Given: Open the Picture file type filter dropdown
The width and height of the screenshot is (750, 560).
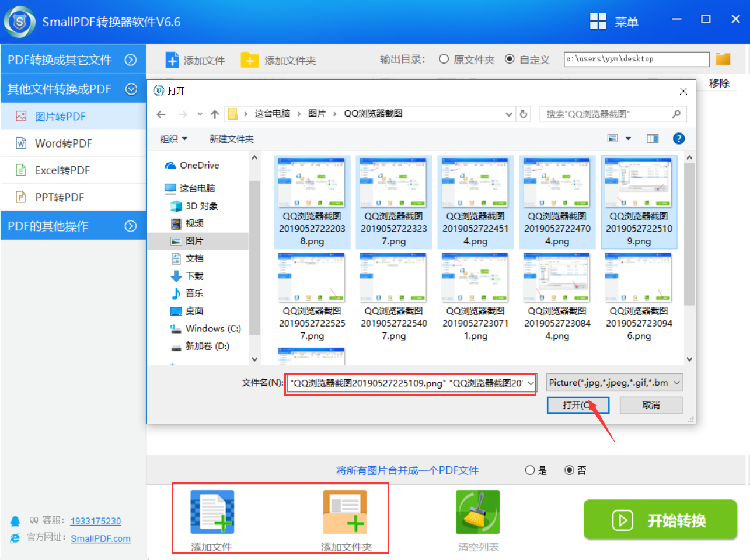Looking at the screenshot, I should (615, 383).
